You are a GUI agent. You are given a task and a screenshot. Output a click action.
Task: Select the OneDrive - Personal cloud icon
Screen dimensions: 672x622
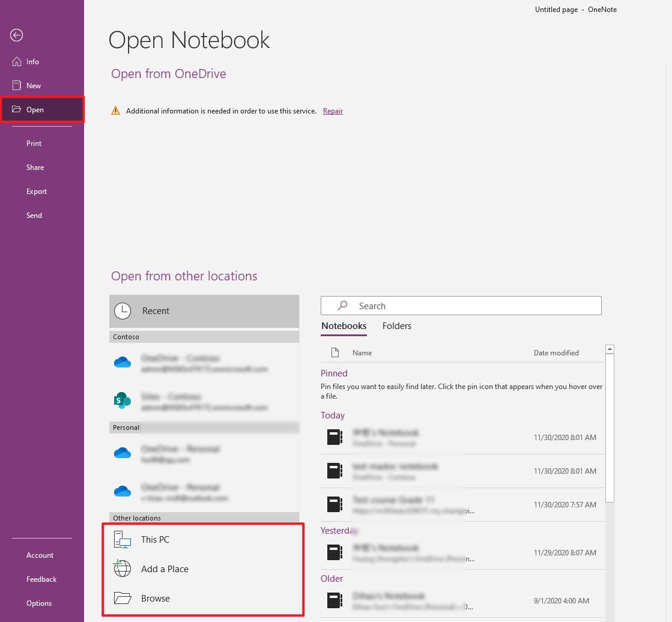[x=123, y=453]
